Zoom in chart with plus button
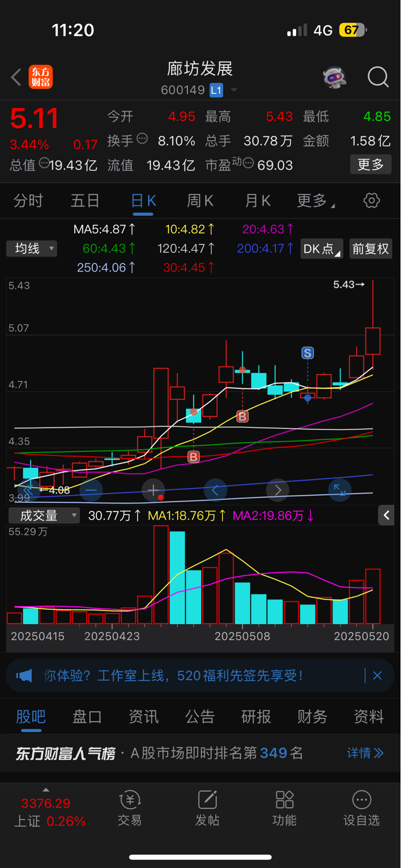Image resolution: width=401 pixels, height=868 pixels. click(153, 490)
